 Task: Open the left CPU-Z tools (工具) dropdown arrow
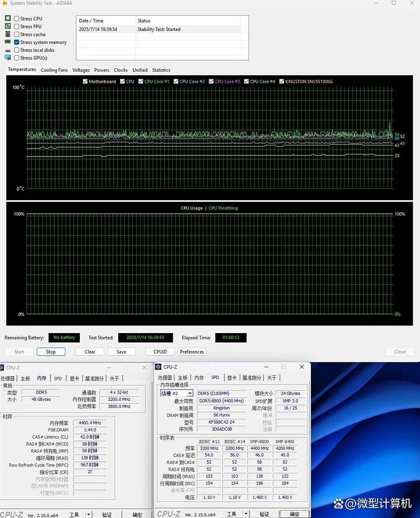tap(89, 514)
